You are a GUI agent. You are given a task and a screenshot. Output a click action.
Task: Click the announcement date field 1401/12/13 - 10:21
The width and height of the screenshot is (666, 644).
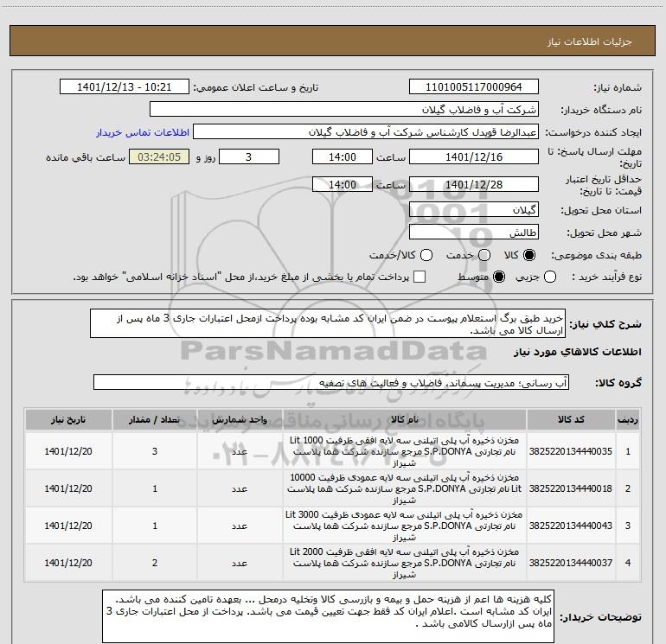(125, 87)
